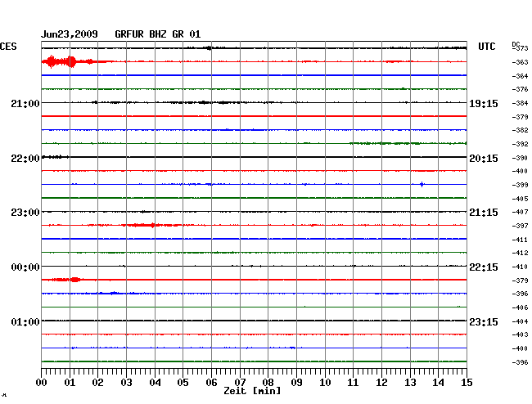Screen dimensions: 532x404
Task: Click the DC offset value -397
Action: pyautogui.click(x=520, y=226)
